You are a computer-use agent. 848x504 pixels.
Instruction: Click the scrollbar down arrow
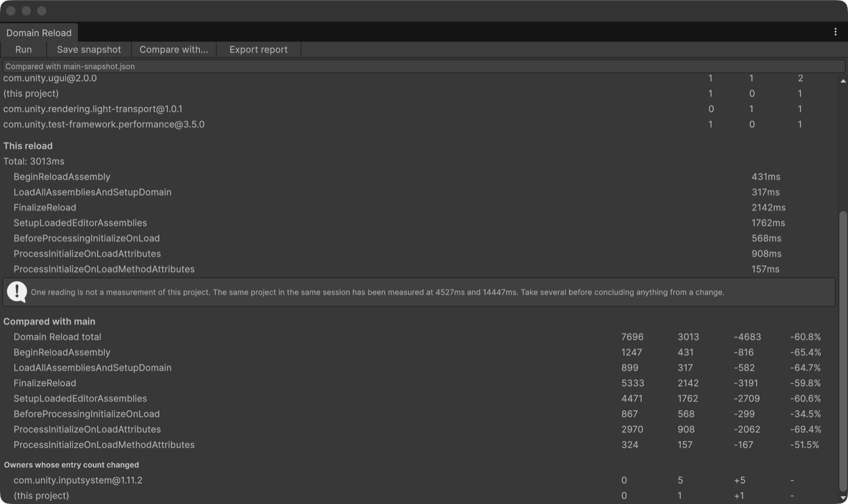(x=843, y=498)
